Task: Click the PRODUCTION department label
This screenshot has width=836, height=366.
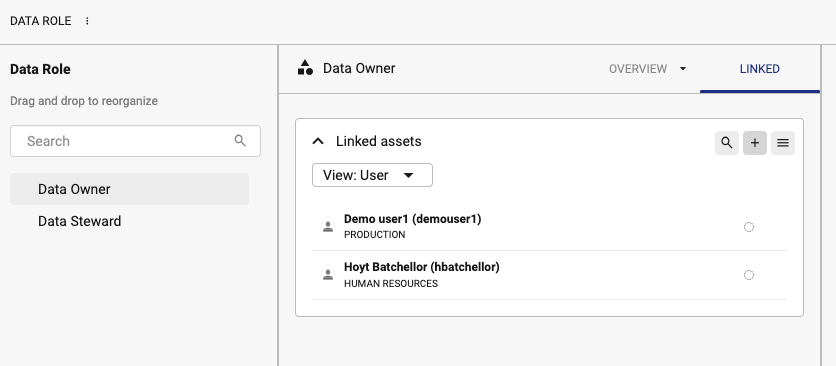Action: point(375,235)
